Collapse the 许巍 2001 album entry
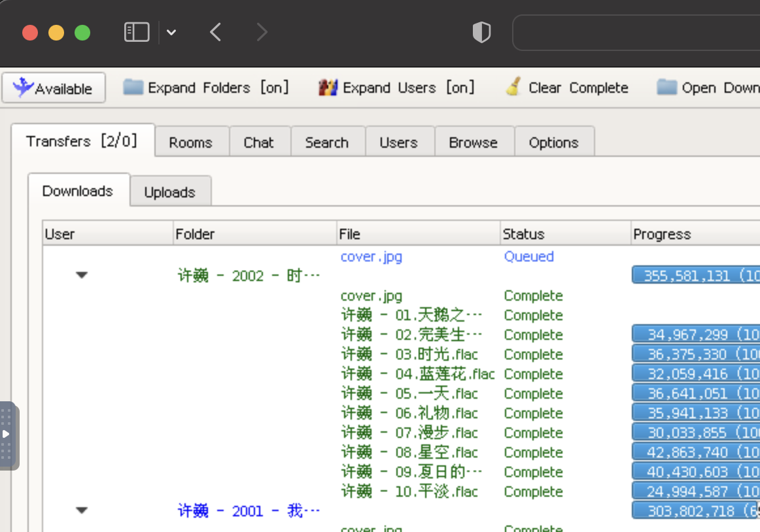This screenshot has width=760, height=532. (x=81, y=510)
